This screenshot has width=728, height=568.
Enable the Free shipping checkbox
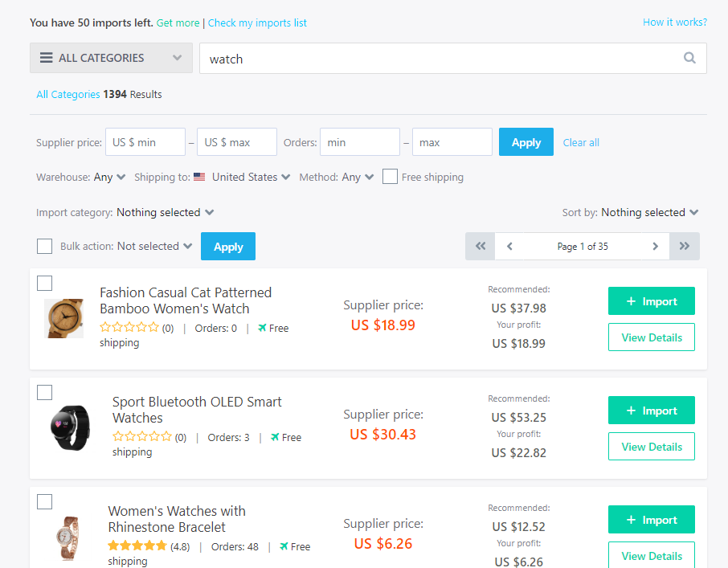click(x=390, y=176)
